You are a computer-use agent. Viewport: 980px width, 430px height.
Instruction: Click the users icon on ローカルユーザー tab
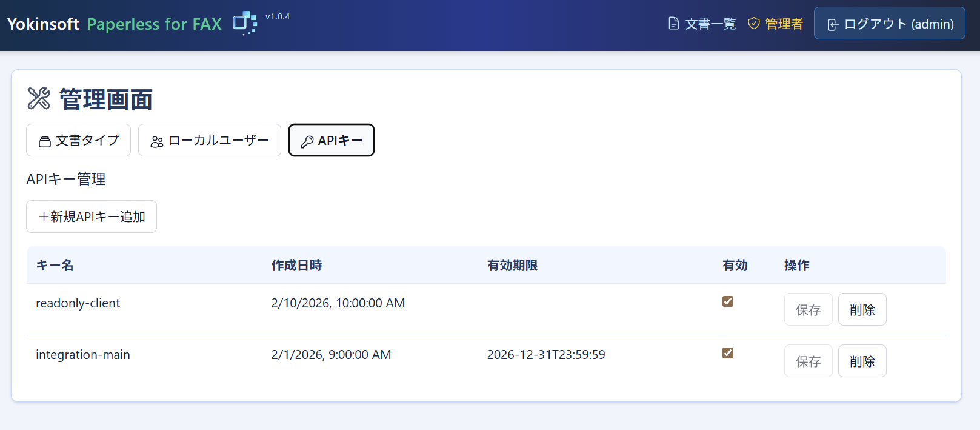(x=157, y=141)
